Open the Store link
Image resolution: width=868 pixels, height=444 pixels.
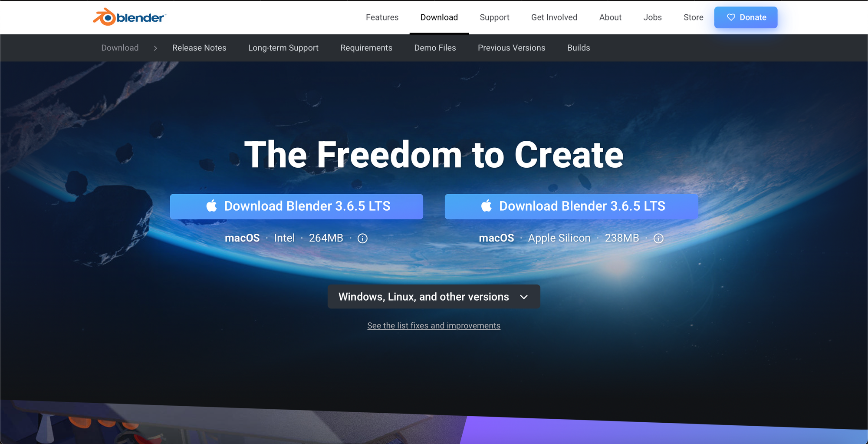[x=693, y=17]
